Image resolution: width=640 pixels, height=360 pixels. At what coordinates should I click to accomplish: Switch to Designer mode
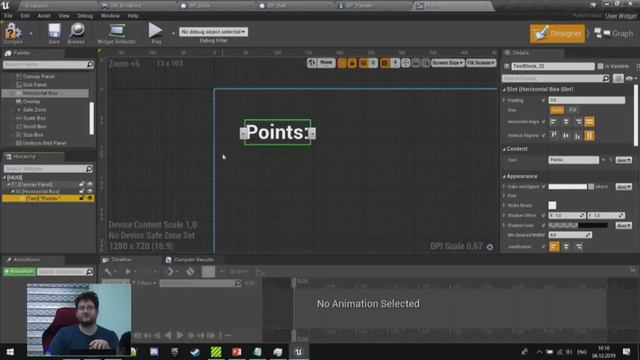[557, 33]
